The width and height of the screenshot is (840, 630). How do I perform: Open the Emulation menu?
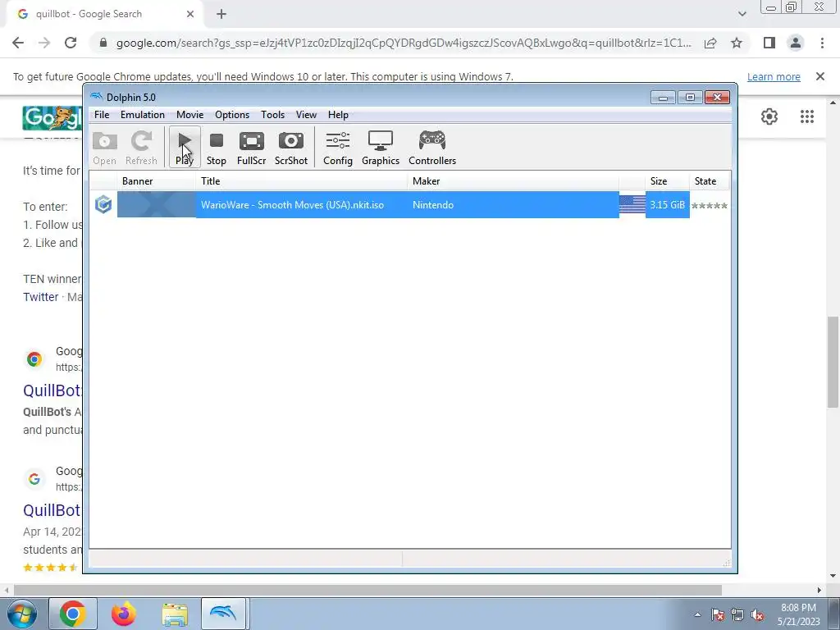pyautogui.click(x=143, y=115)
